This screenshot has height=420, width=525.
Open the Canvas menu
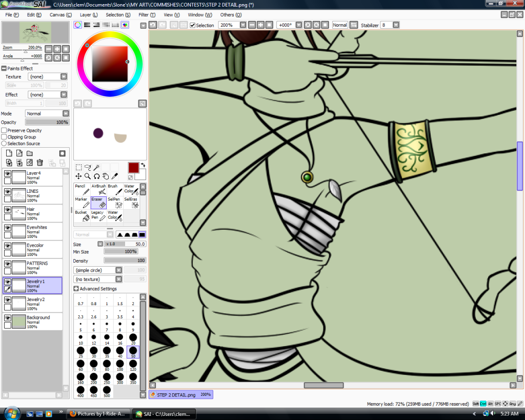[x=60, y=15]
